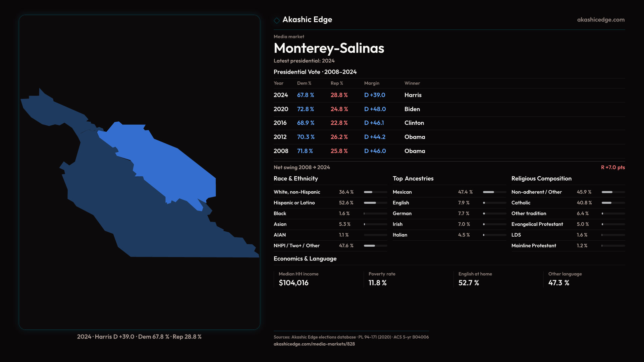Click the Religious Composition section heading
644x362 pixels.
pyautogui.click(x=541, y=179)
